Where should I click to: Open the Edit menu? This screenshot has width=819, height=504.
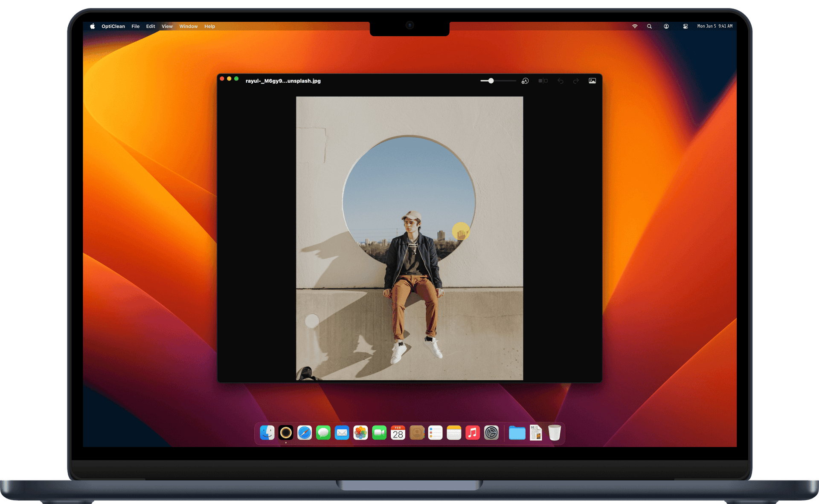pos(150,26)
